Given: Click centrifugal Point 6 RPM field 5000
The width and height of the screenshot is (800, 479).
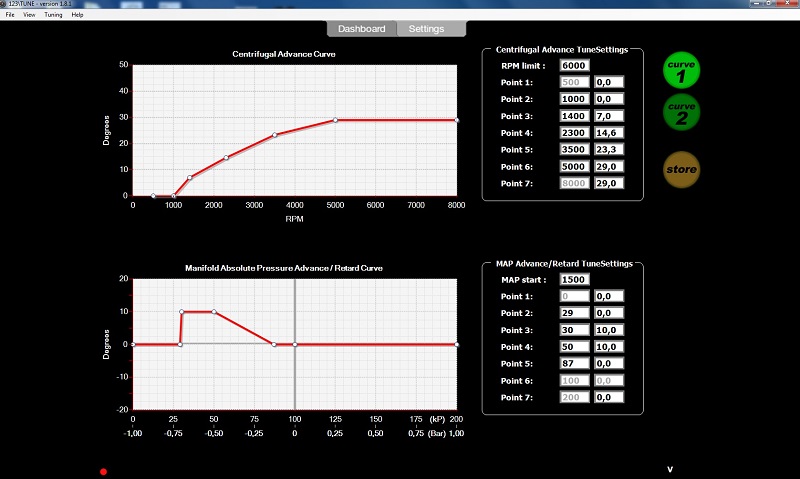Looking at the screenshot, I should (574, 167).
